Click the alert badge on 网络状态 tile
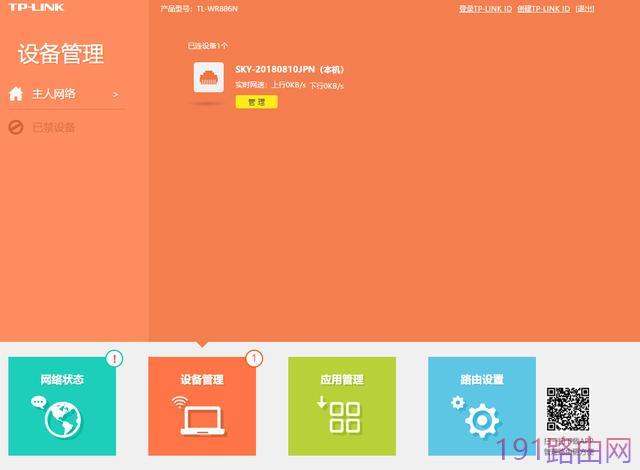The height and width of the screenshot is (470, 640). 114,359
